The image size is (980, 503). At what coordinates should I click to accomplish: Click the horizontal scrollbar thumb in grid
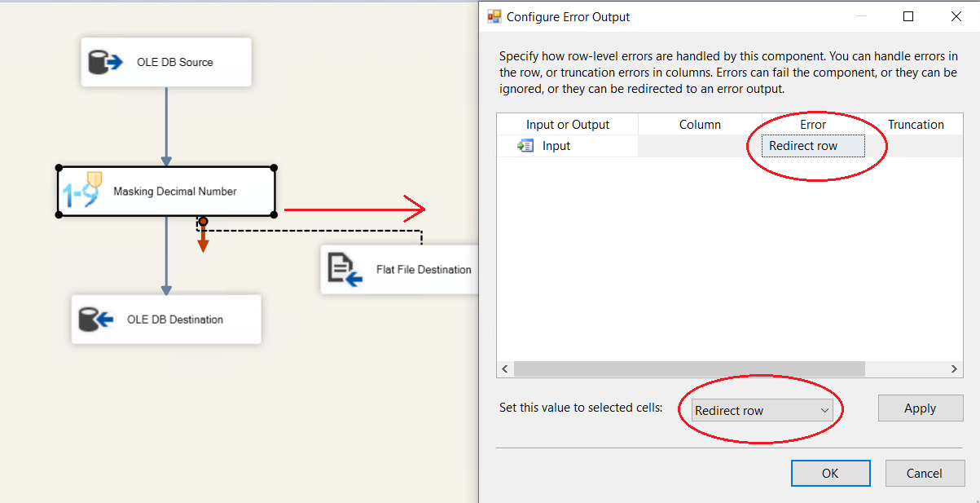[688, 369]
